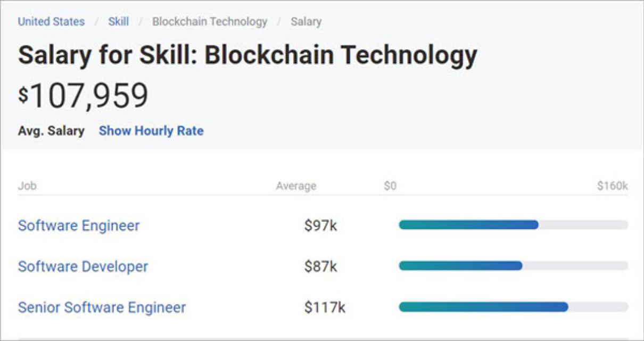The height and width of the screenshot is (341, 644).
Task: Open the "Skill" breadcrumb link
Action: click(119, 21)
